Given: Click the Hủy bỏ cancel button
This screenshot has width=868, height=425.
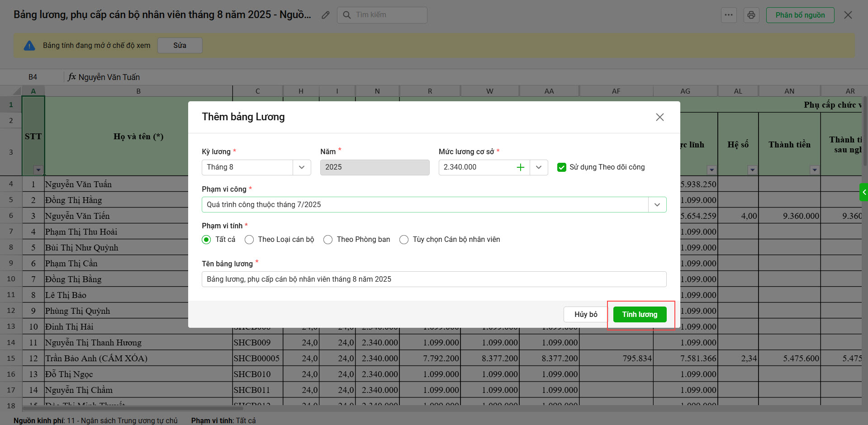Looking at the screenshot, I should pos(586,314).
